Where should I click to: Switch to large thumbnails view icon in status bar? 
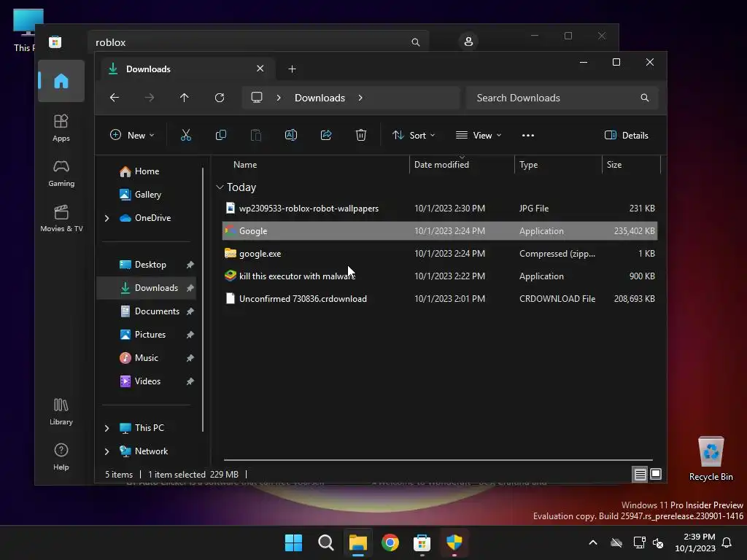[x=656, y=474]
